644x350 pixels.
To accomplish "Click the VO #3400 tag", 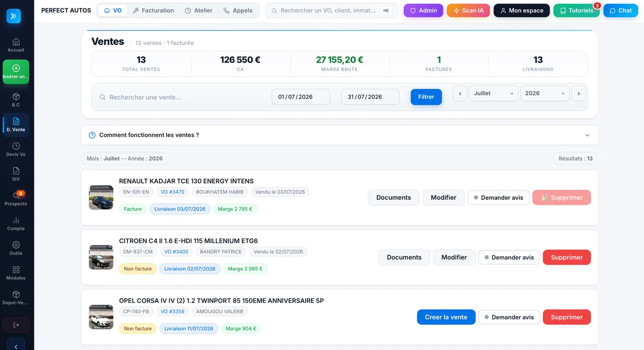I will [176, 252].
